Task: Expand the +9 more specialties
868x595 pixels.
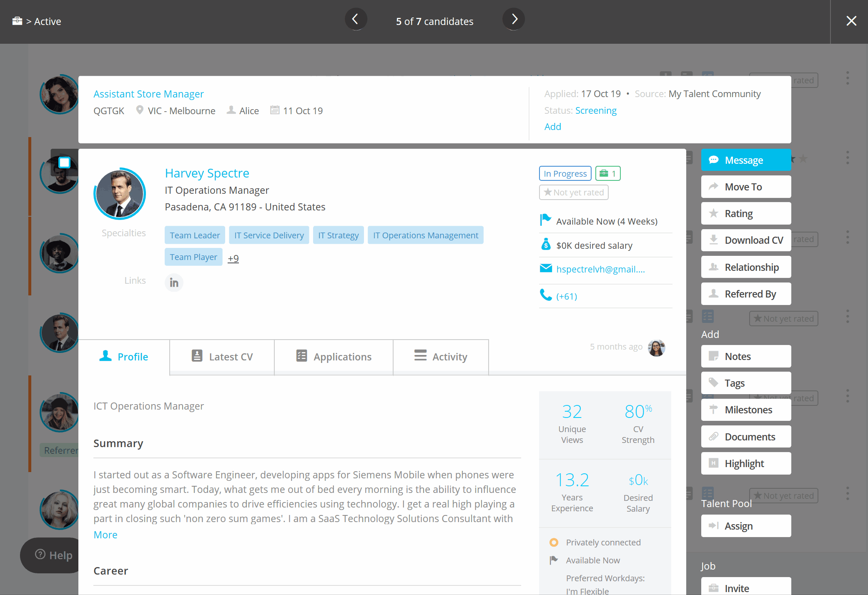Action: [233, 258]
